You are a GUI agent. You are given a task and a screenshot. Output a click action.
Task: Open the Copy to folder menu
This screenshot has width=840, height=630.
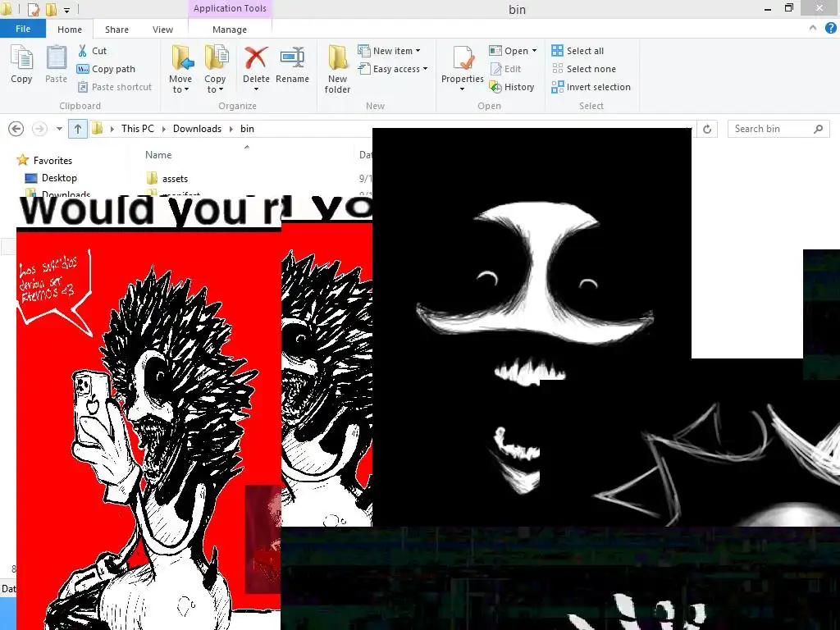point(215,69)
